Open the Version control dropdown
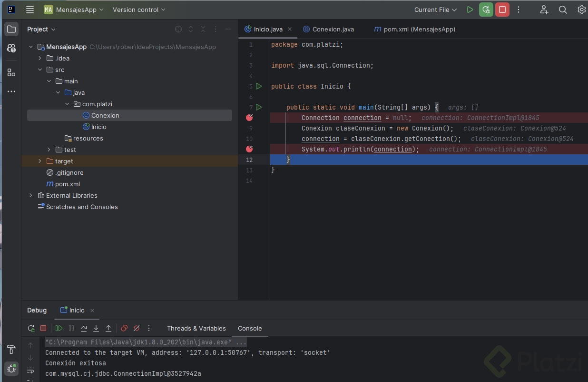Screen dimensions: 588x382 click(139, 10)
